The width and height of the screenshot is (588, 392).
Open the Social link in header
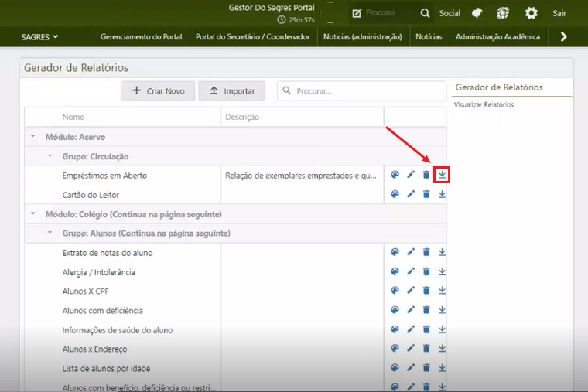(450, 13)
